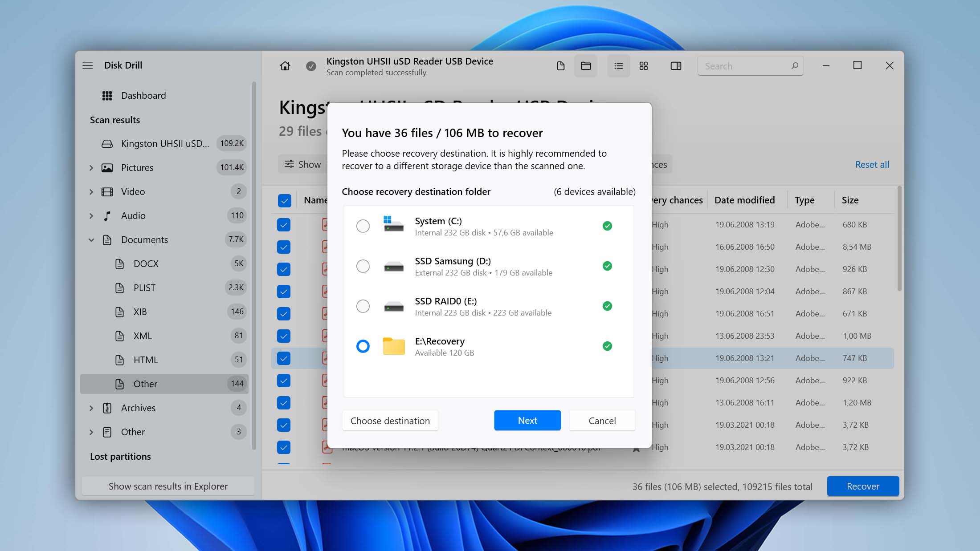Click the home/dashboard icon
Image resolution: width=980 pixels, height=551 pixels.
click(x=284, y=65)
